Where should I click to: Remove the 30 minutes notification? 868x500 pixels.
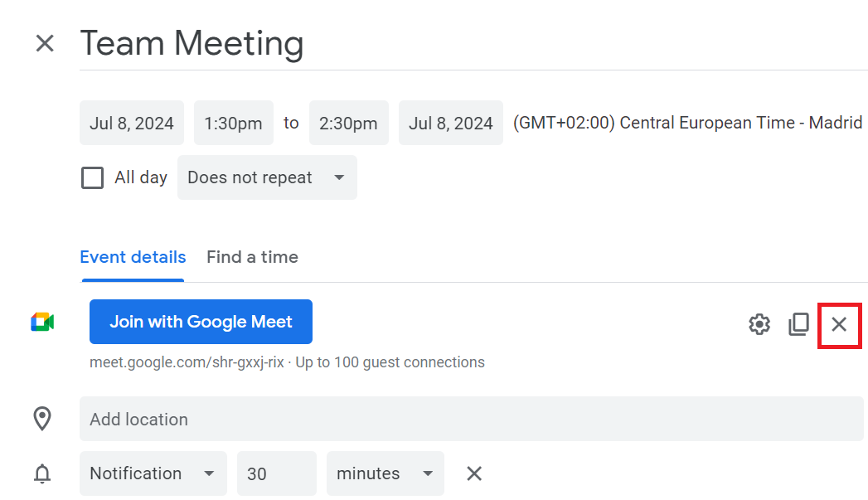(474, 473)
